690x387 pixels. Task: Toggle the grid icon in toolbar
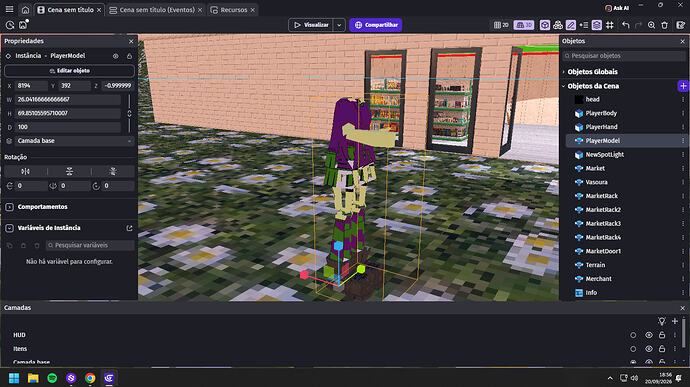tap(610, 25)
